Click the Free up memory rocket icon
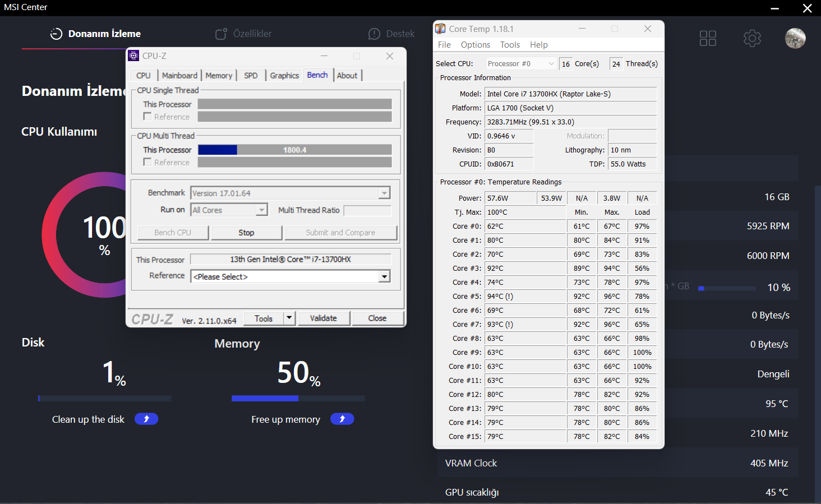Viewport: 821px width, 504px height. [342, 419]
